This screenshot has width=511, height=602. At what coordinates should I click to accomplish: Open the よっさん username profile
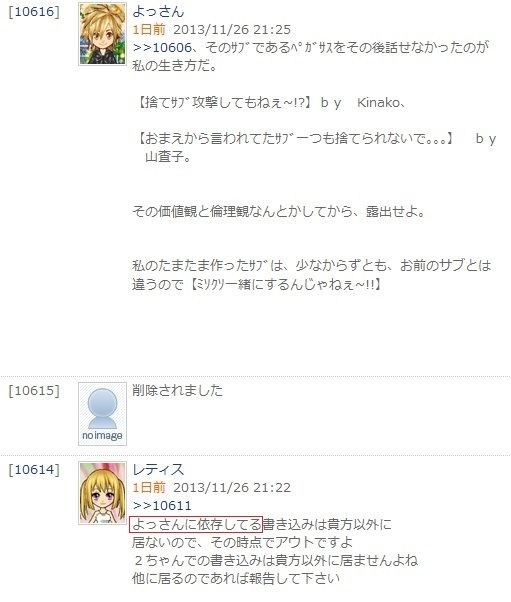(x=158, y=11)
